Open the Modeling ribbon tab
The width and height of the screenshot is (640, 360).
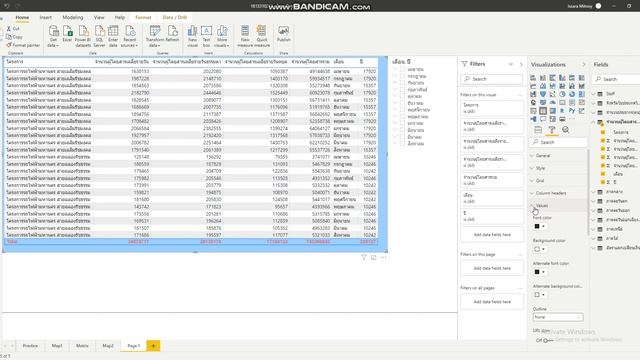click(x=73, y=18)
